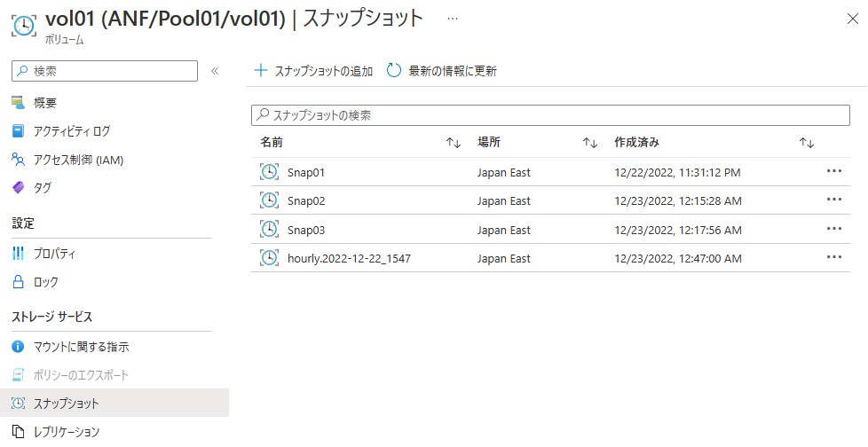Open the レプリケーション menu item
Image resolution: width=868 pixels, height=447 pixels.
coord(67,432)
